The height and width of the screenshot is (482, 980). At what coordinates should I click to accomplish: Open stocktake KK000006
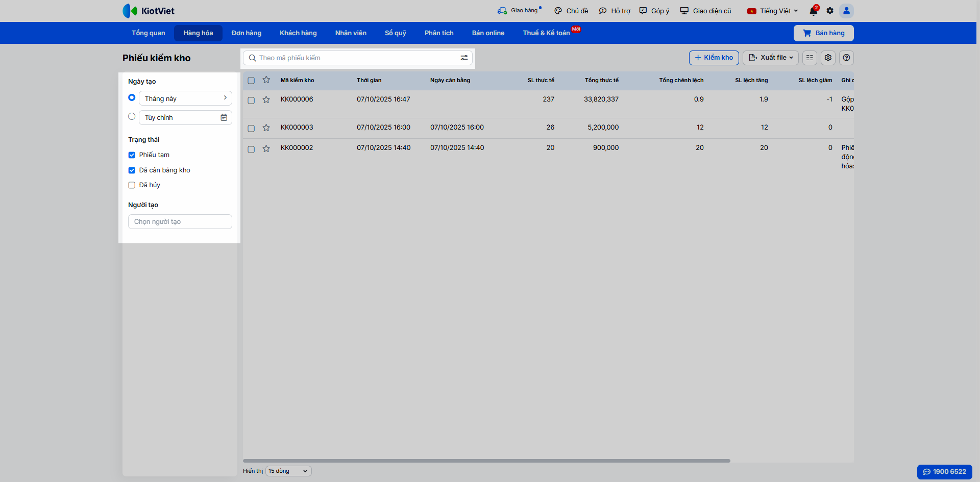297,99
